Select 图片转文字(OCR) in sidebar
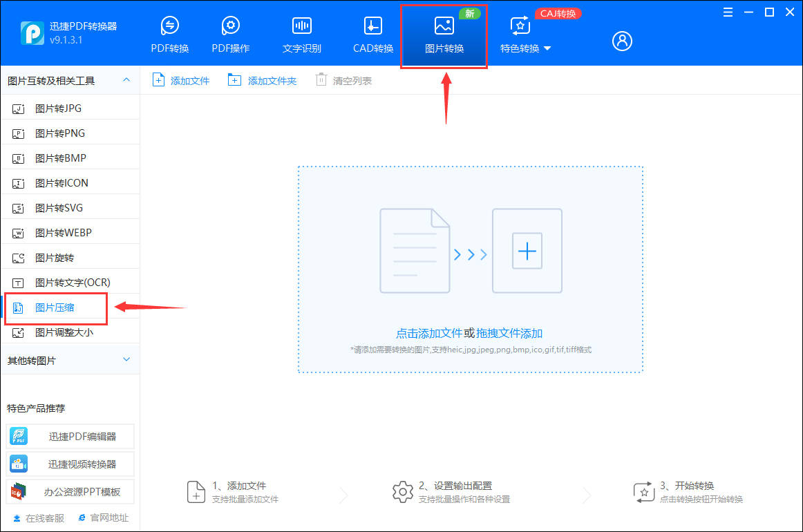The height and width of the screenshot is (532, 803). point(70,283)
